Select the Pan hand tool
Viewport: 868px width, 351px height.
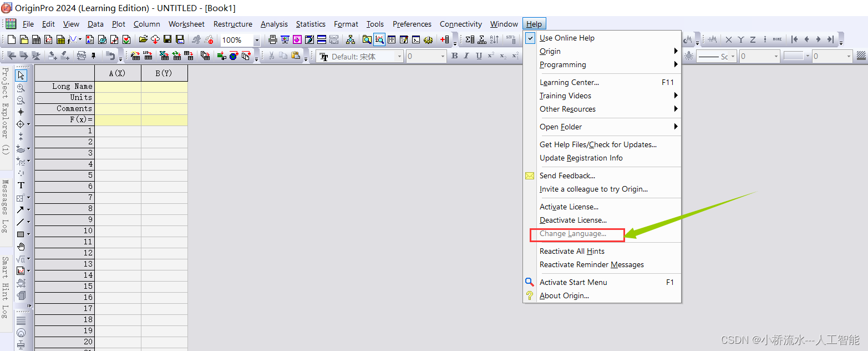pos(21,247)
